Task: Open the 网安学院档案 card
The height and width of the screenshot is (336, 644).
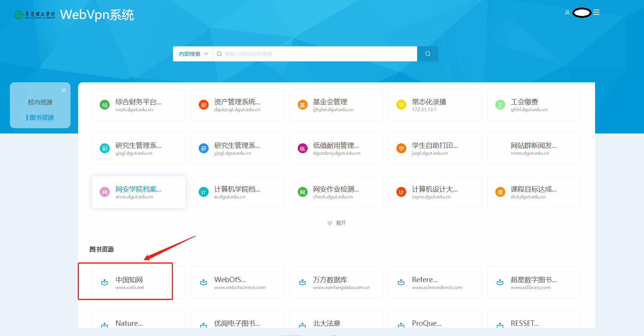Action: [x=139, y=192]
